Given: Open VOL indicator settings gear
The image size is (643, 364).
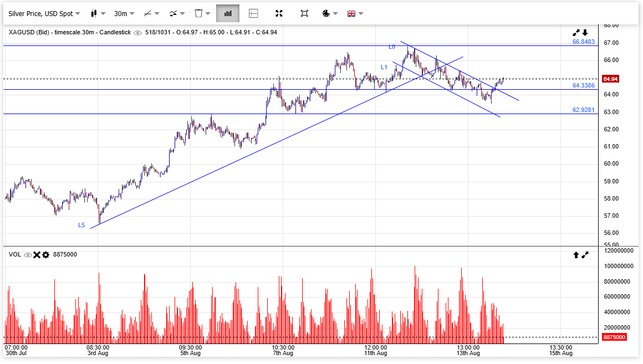Looking at the screenshot, I should (45, 255).
